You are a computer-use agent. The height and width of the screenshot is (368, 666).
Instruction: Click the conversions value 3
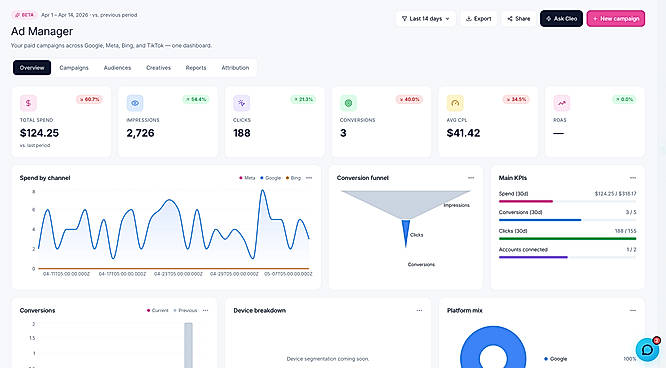coord(343,133)
